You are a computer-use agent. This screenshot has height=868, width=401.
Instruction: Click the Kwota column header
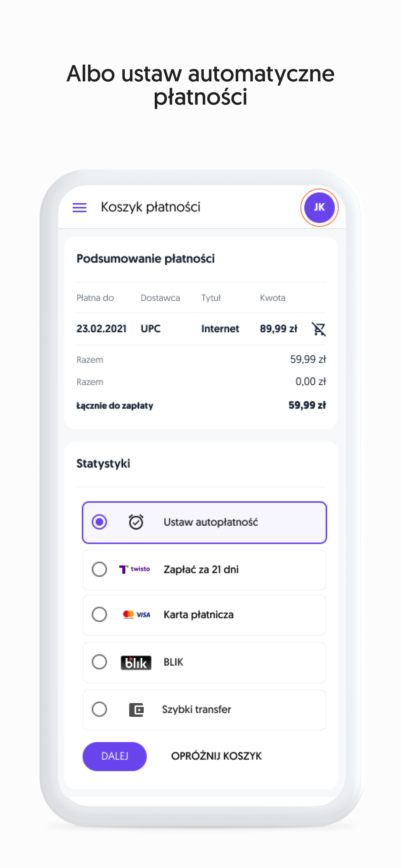(x=272, y=298)
